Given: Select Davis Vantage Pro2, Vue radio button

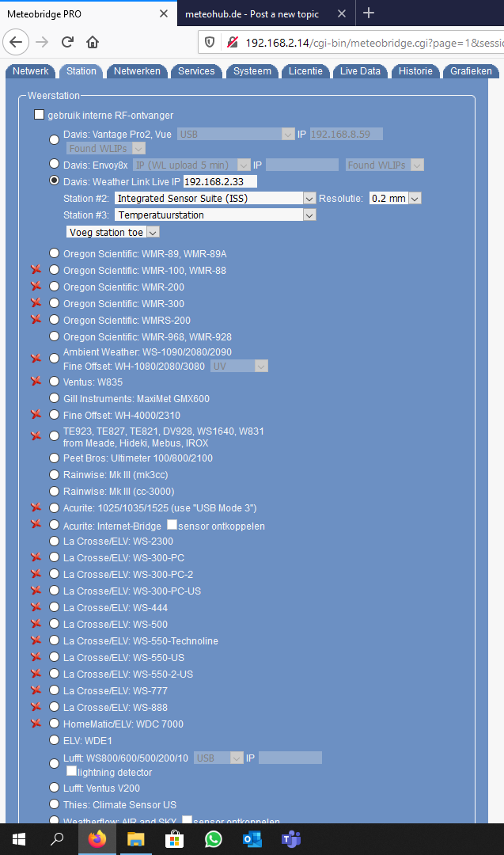Looking at the screenshot, I should click(54, 139).
